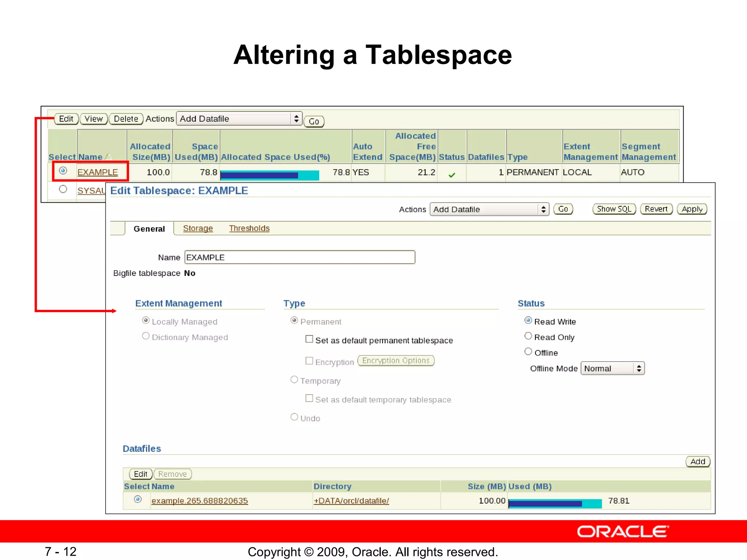Select Read Only status

coord(528,336)
